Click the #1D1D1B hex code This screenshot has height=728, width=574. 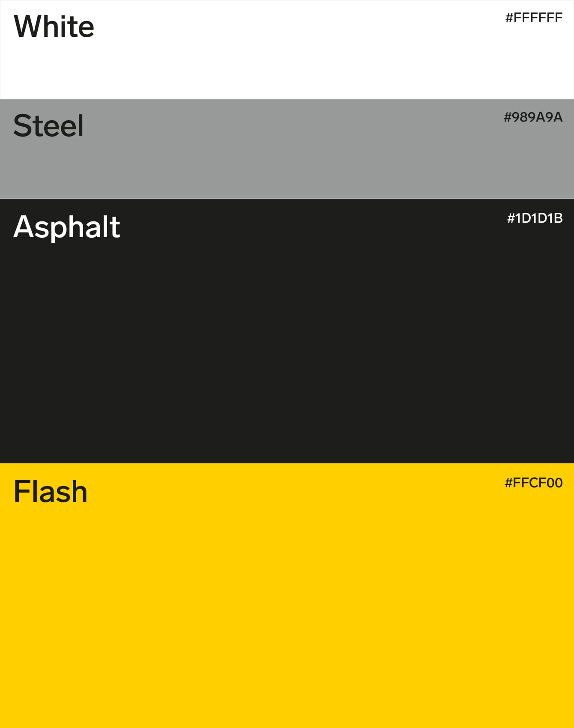(x=535, y=218)
